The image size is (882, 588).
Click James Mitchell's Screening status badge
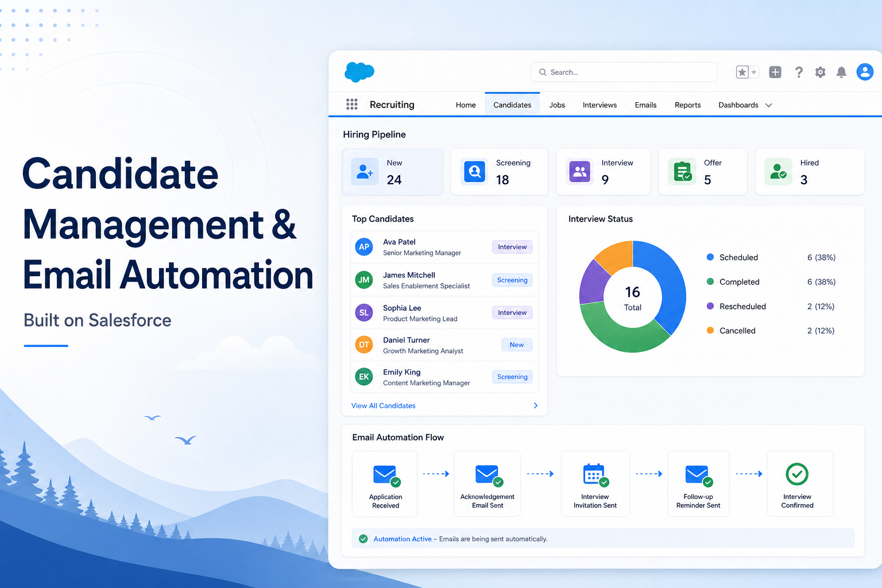click(512, 280)
